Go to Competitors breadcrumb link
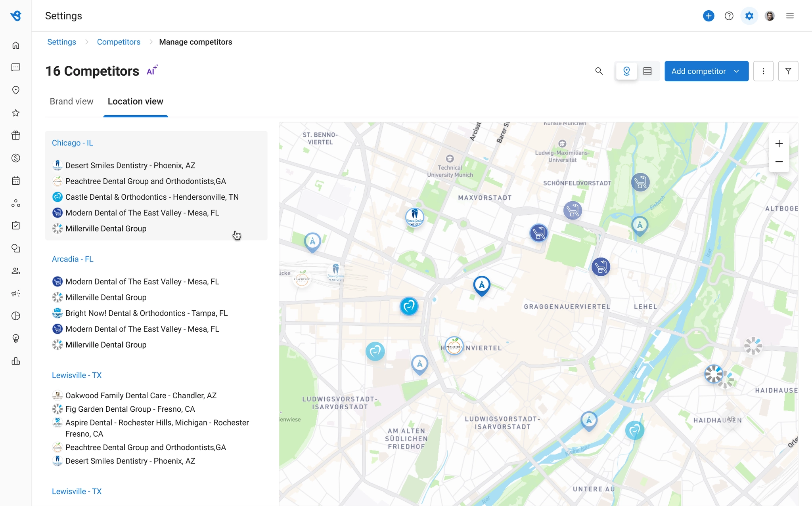This screenshot has height=506, width=812. tap(119, 42)
